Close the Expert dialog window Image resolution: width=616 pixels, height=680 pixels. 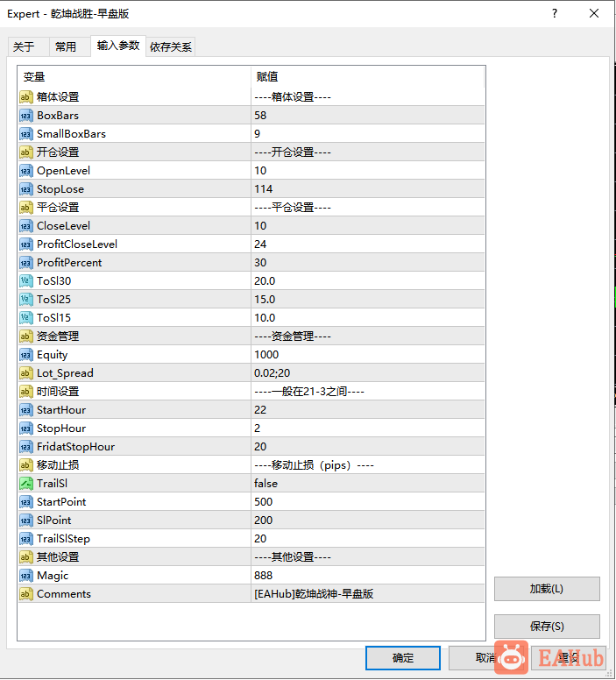[x=594, y=13]
